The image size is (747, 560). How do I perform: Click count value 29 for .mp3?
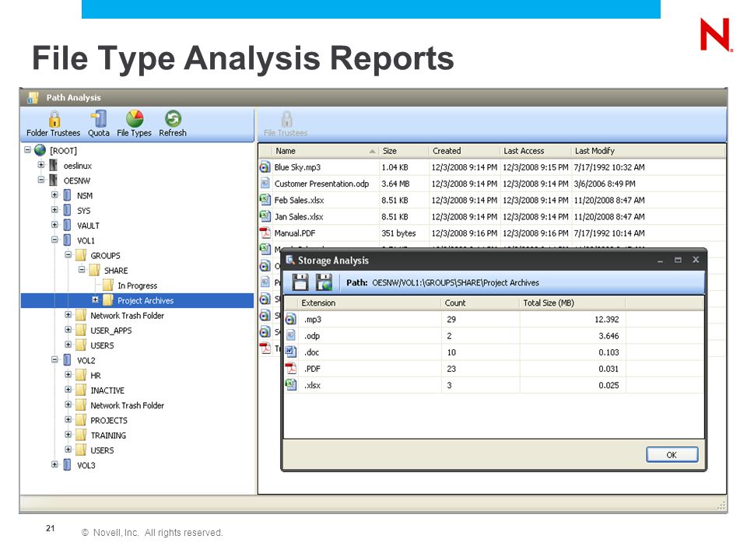click(451, 320)
